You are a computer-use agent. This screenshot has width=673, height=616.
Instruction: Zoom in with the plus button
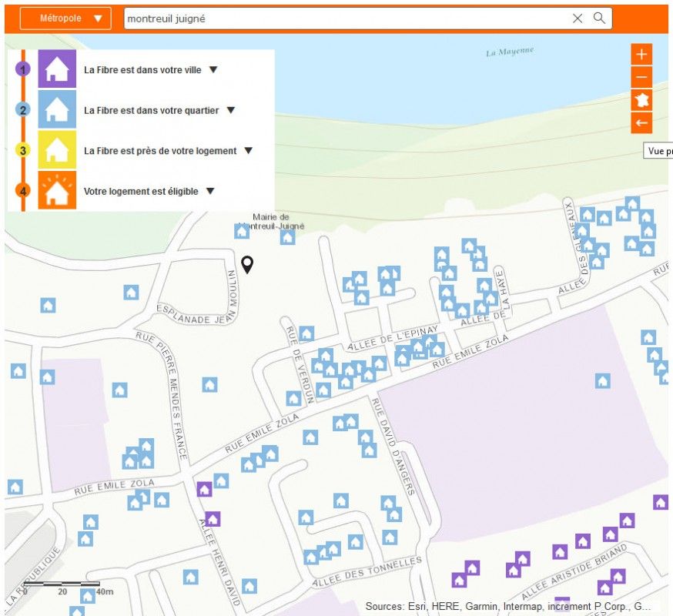pos(641,55)
